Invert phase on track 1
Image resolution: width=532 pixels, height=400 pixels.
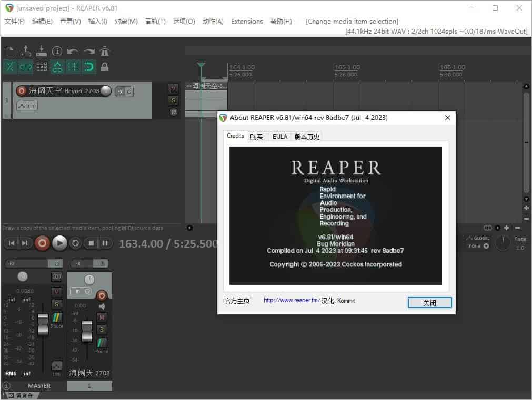[173, 111]
